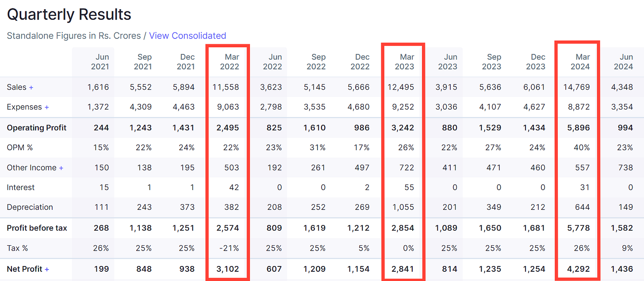Screen dimensions: 644x281
Task: Select the Dec 2021 column header
Action: [186, 62]
